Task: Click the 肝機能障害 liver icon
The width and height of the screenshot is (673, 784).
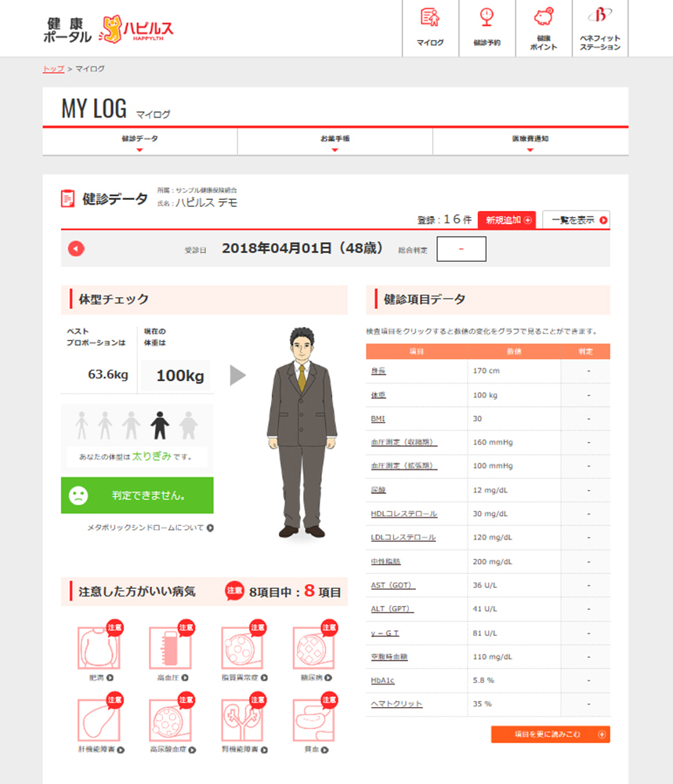Action: click(x=96, y=720)
